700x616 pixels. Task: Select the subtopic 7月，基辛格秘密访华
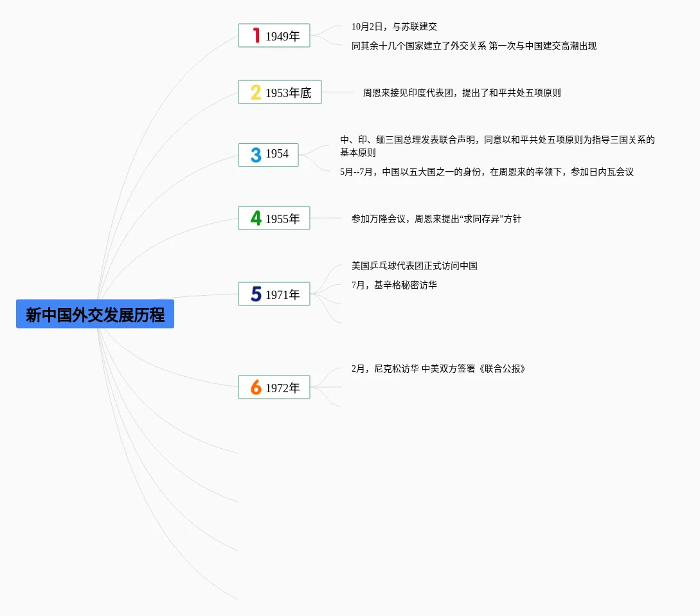394,285
